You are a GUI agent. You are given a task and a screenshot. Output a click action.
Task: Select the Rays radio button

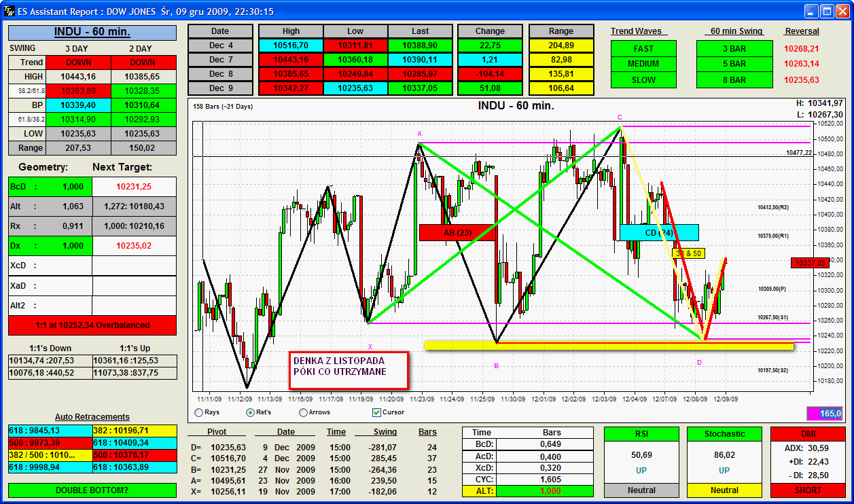click(x=198, y=412)
